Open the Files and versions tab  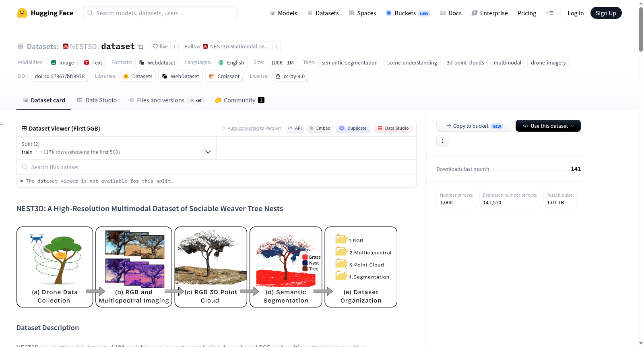click(x=166, y=100)
